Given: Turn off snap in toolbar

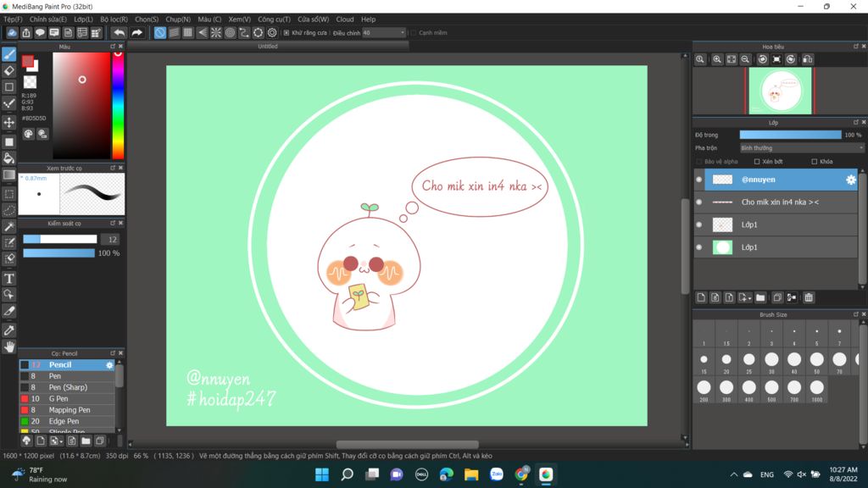Looking at the screenshot, I should point(160,33).
